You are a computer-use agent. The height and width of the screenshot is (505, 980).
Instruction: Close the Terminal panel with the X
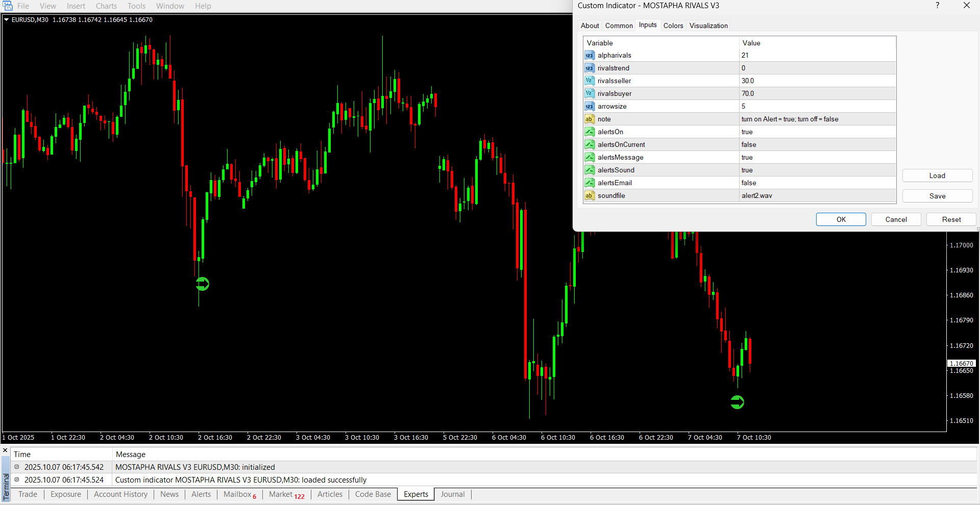pyautogui.click(x=6, y=450)
